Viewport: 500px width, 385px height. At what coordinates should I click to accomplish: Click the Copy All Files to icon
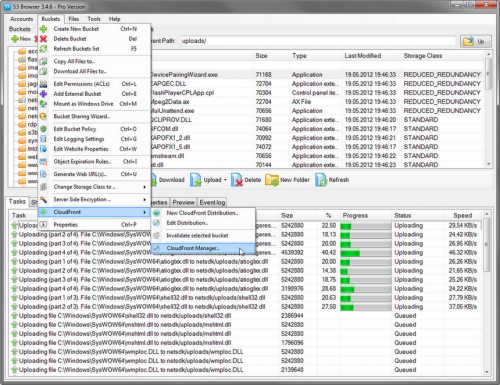point(43,61)
